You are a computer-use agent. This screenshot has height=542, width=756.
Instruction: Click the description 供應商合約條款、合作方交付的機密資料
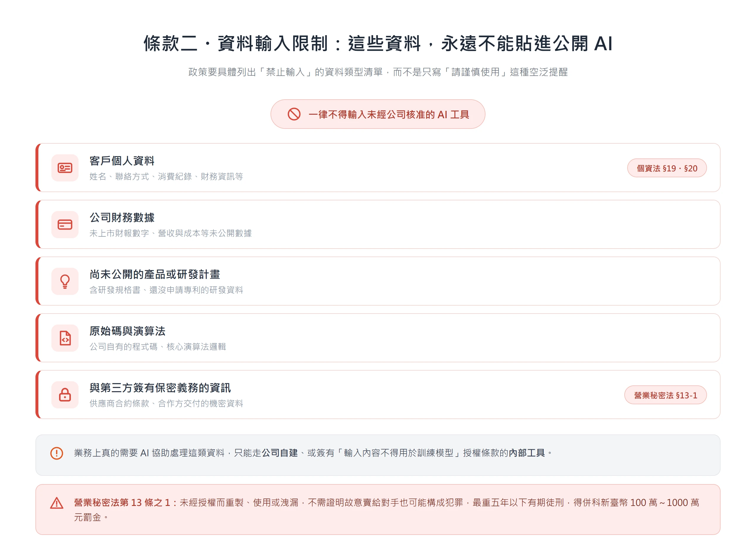[166, 403]
